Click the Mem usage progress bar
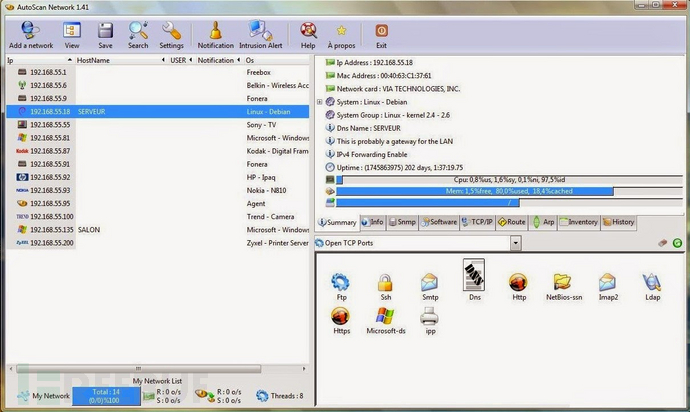This screenshot has height=412, width=690. [x=509, y=191]
